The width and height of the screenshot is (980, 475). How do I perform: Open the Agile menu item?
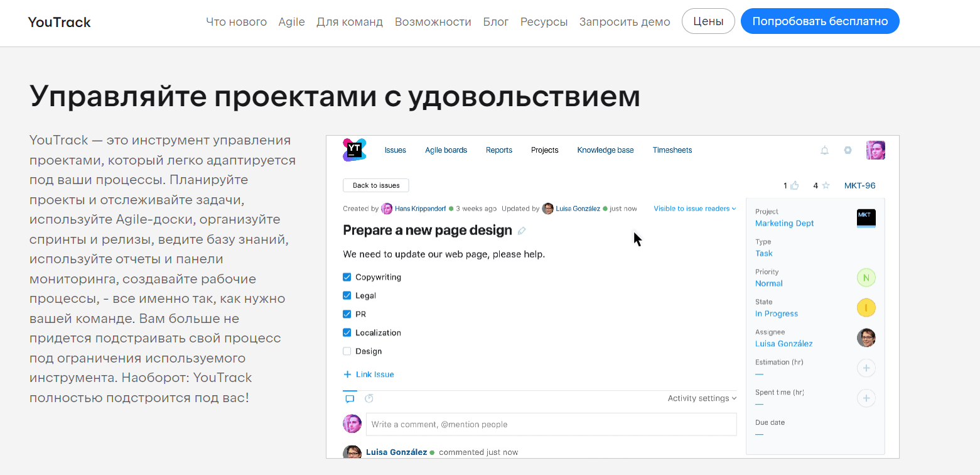(x=291, y=22)
